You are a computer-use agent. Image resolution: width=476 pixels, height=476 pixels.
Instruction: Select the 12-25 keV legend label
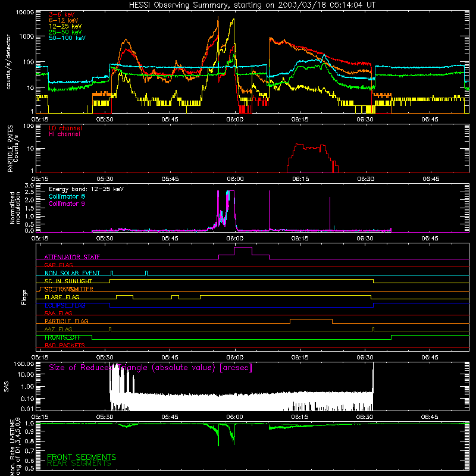65,26
